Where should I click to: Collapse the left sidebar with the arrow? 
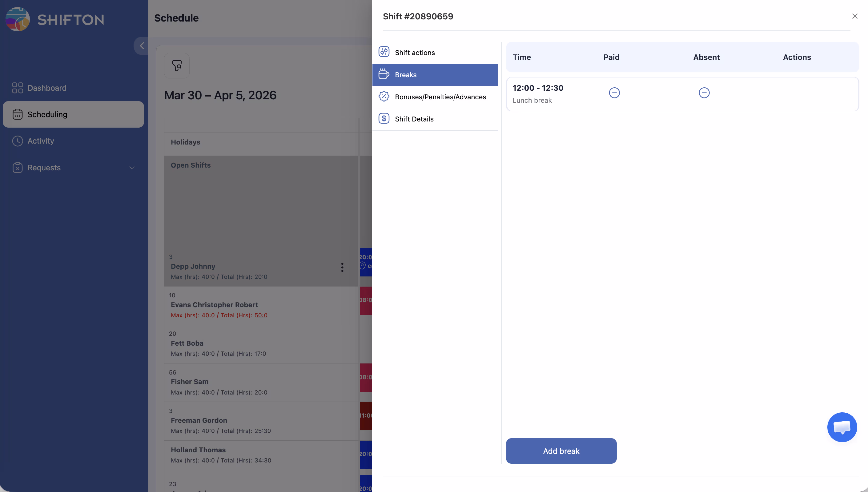pyautogui.click(x=142, y=46)
